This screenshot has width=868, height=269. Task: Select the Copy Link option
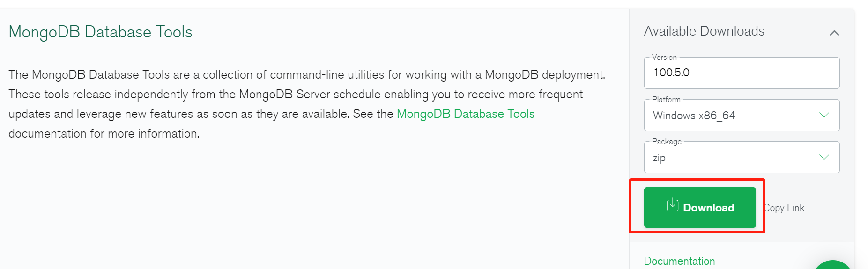[x=785, y=208]
